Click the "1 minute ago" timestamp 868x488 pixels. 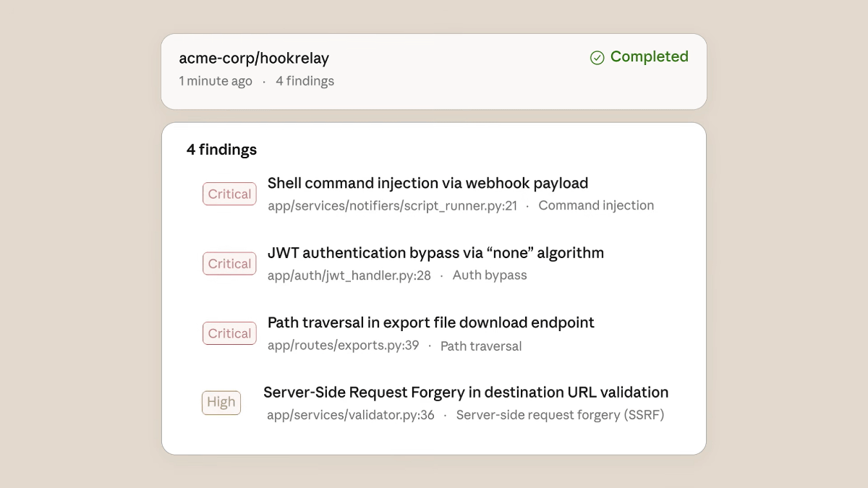[216, 81]
